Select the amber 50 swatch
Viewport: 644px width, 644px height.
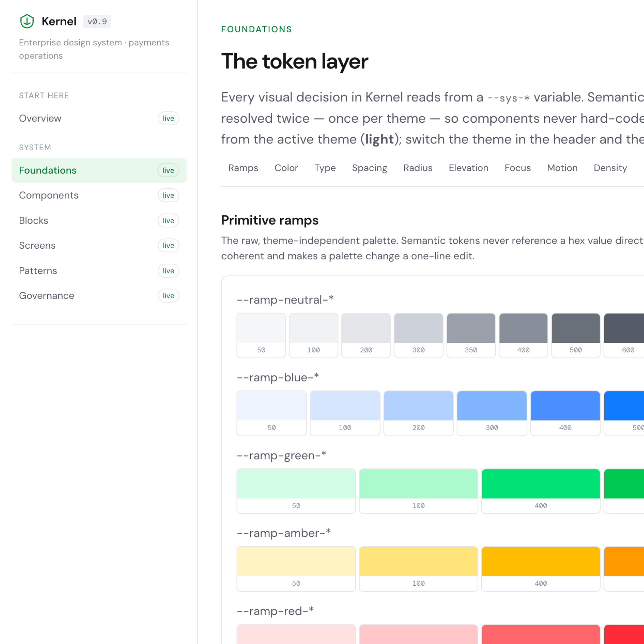pos(296,569)
